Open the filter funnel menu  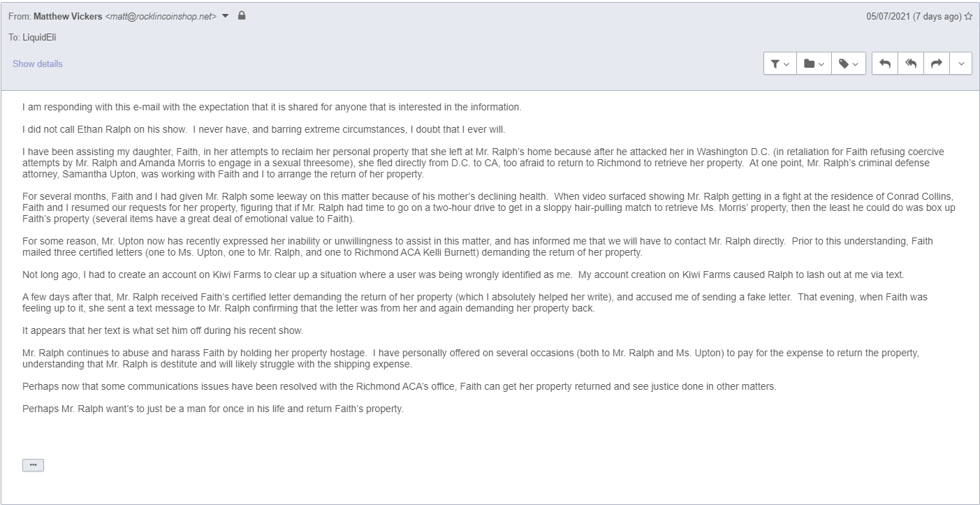click(780, 64)
